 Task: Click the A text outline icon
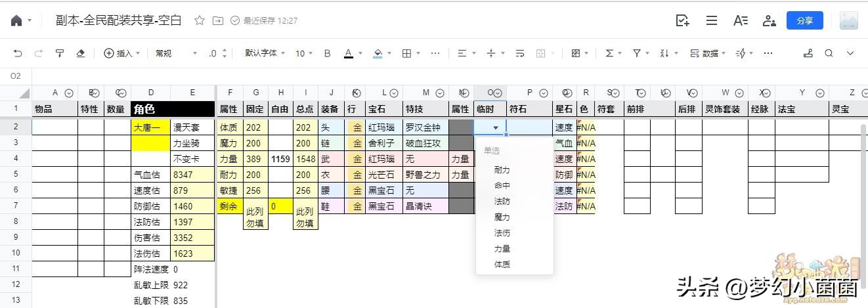point(741,20)
